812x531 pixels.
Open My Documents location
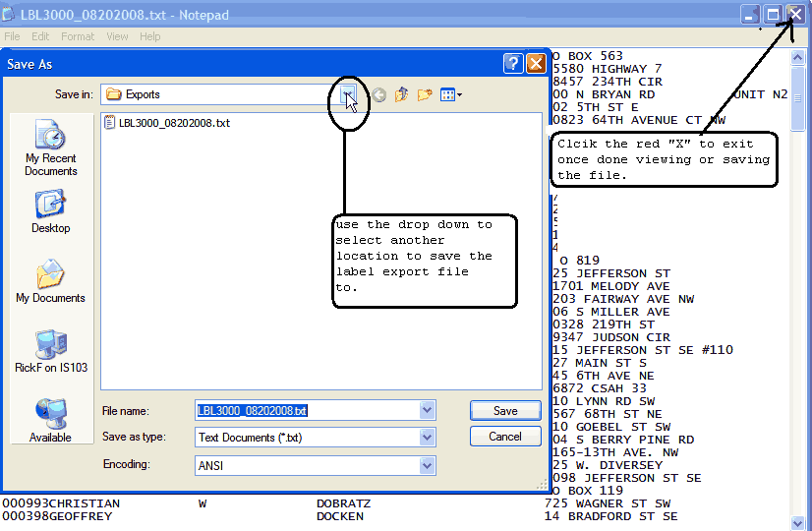[50, 281]
